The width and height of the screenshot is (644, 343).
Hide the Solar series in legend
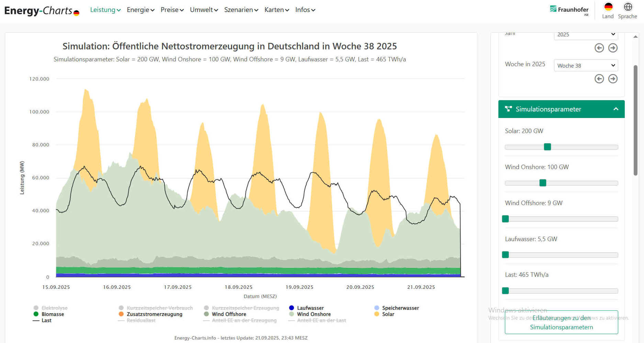pyautogui.click(x=388, y=314)
